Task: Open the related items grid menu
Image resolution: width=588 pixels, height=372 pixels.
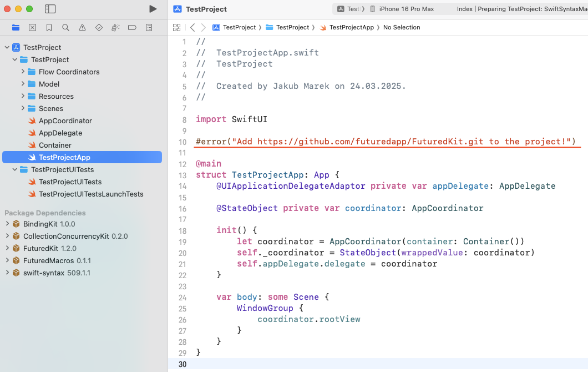Action: (x=176, y=27)
